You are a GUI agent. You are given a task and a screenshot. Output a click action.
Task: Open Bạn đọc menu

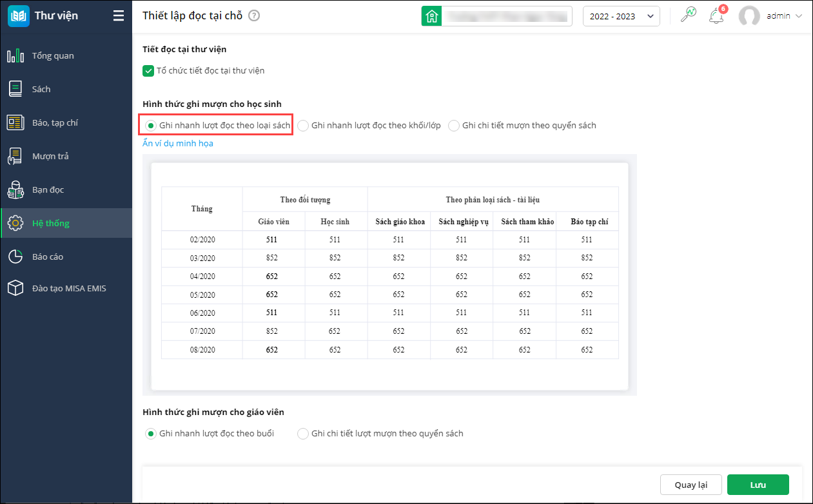tap(66, 189)
